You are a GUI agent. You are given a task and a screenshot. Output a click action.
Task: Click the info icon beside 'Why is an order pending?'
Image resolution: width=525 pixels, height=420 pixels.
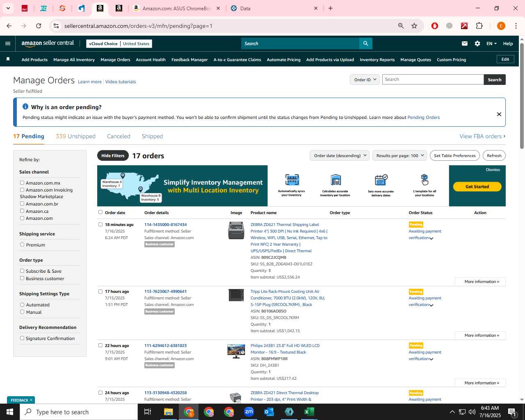coord(25,107)
